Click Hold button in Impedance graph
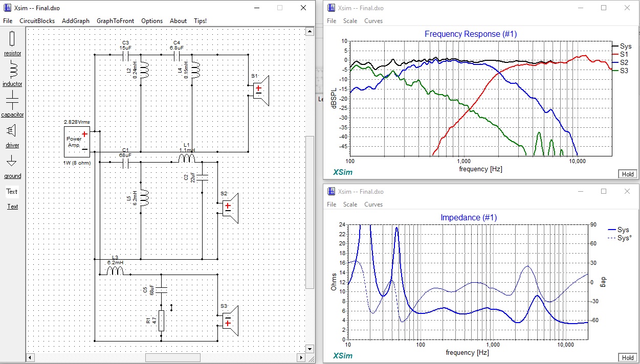Image resolution: width=640 pixels, height=364 pixels. point(628,357)
